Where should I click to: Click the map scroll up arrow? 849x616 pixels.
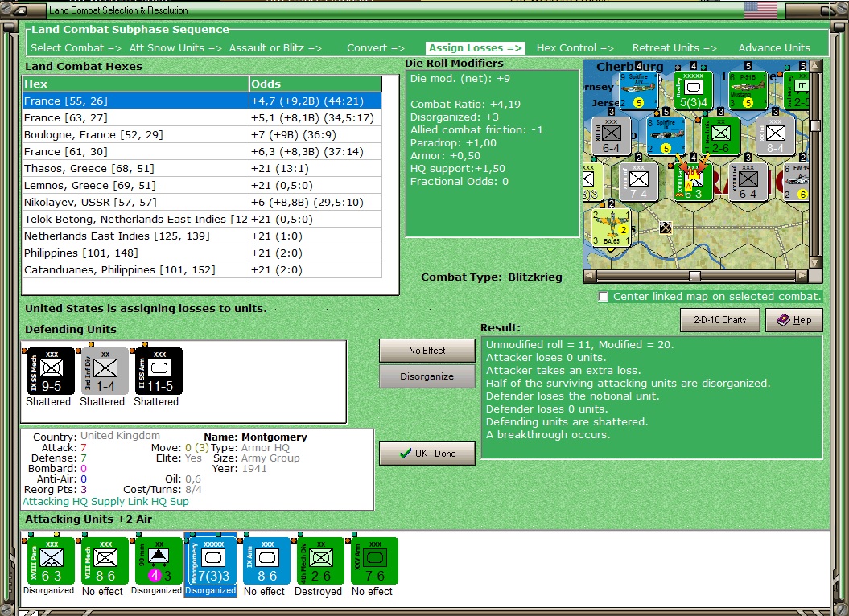(815, 66)
